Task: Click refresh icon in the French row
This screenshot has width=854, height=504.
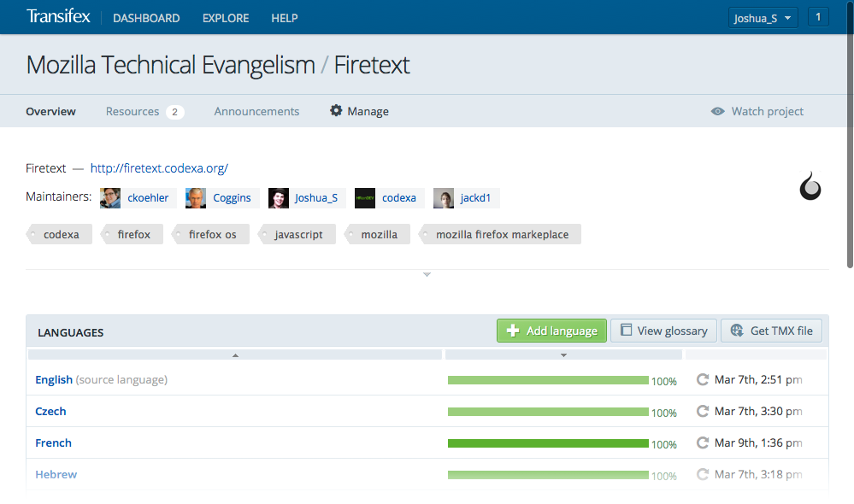Action: point(703,442)
